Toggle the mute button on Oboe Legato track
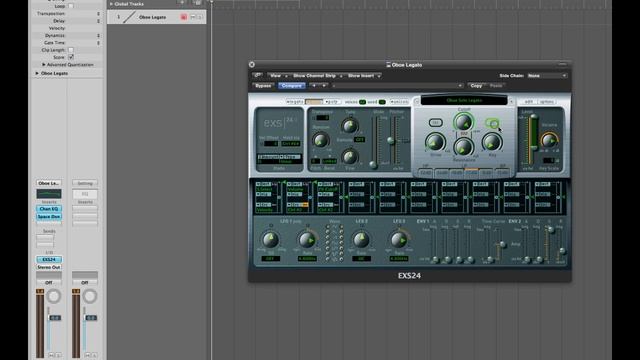Screen dimensions: 640x360 pyautogui.click(x=193, y=17)
